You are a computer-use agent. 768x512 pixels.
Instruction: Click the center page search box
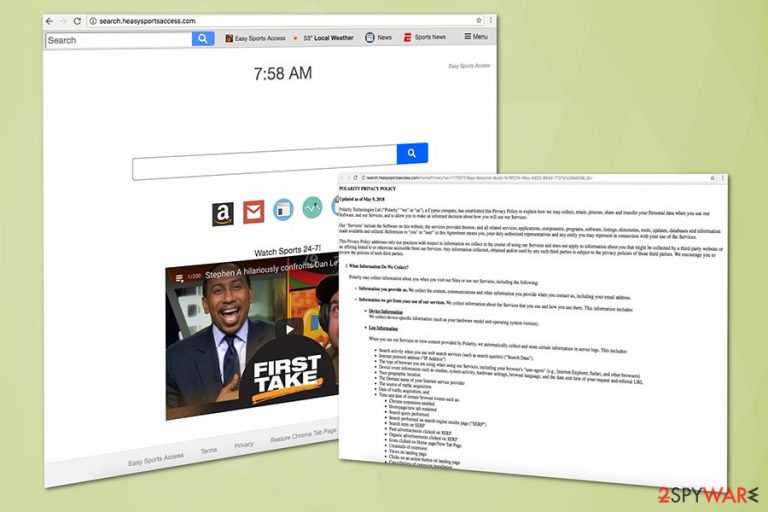tap(264, 163)
